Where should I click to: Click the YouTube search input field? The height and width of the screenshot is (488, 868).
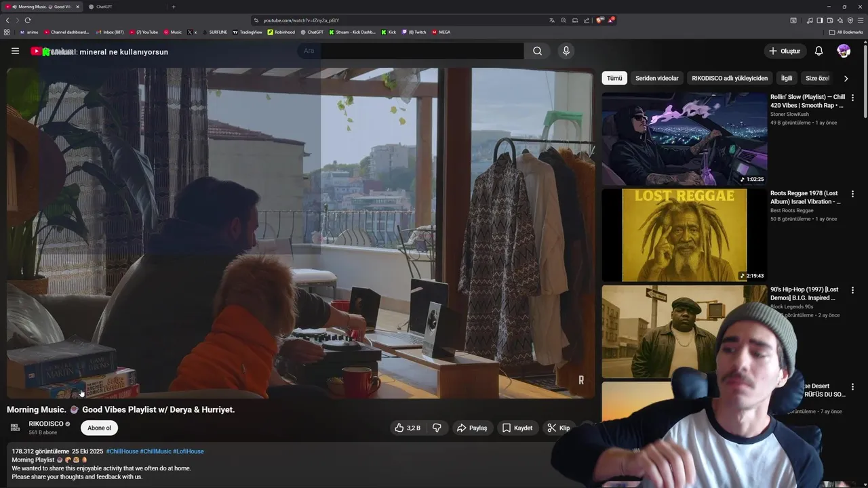pyautogui.click(x=410, y=51)
